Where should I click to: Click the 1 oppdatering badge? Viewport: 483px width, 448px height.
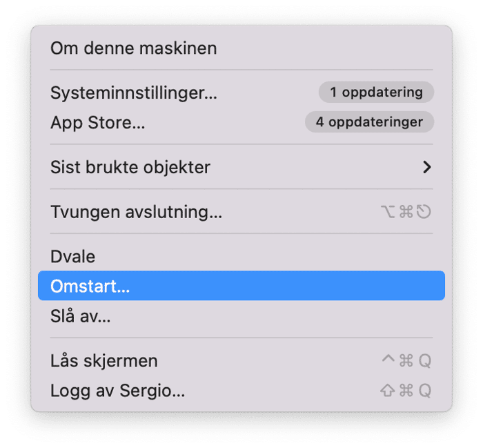376,92
